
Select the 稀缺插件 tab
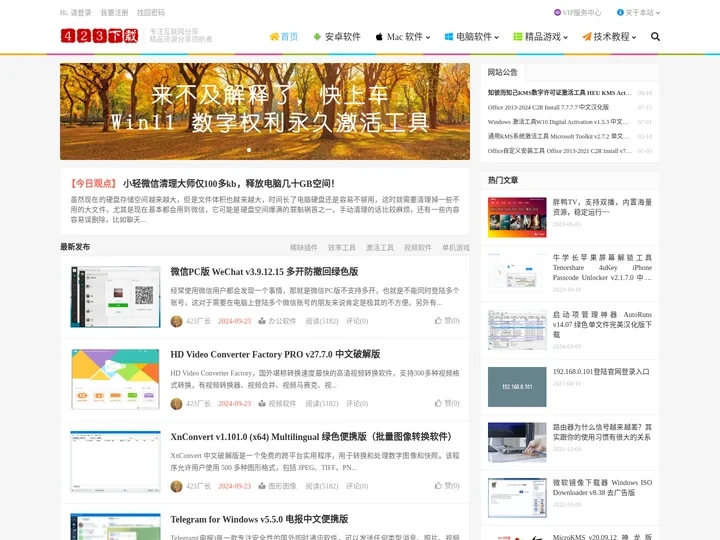point(304,248)
